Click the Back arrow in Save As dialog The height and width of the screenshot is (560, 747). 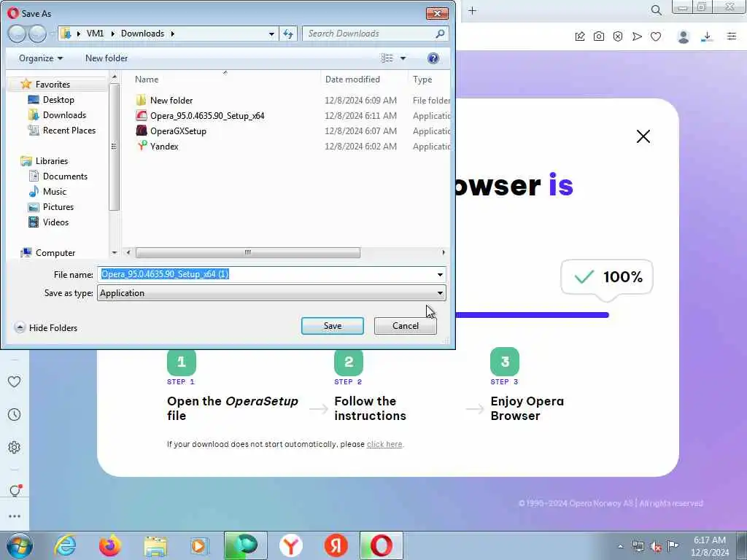click(x=17, y=34)
